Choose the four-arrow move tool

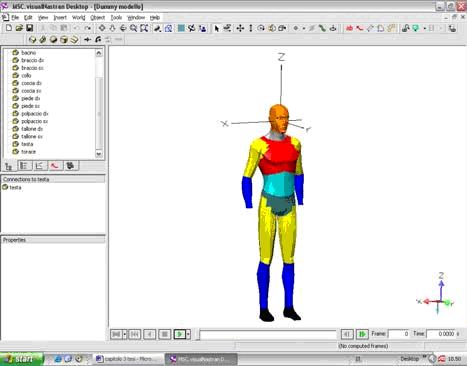coord(240,29)
